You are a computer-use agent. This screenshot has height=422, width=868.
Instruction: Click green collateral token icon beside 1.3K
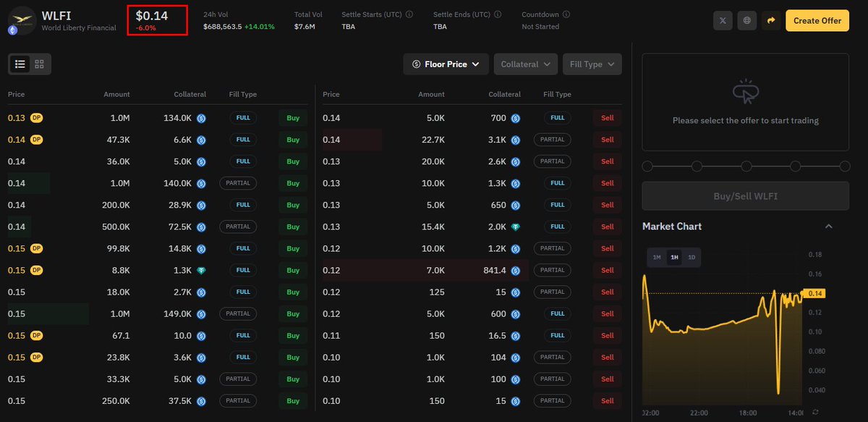pyautogui.click(x=201, y=270)
